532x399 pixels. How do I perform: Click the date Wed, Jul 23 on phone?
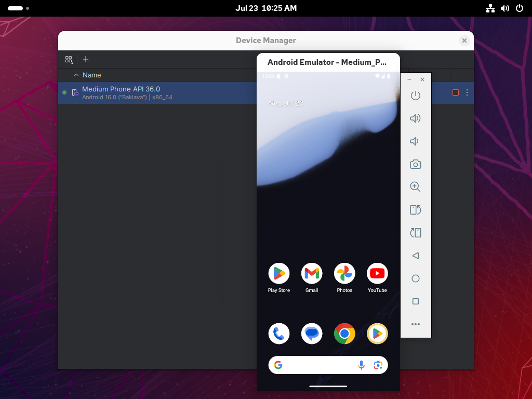[x=285, y=103]
